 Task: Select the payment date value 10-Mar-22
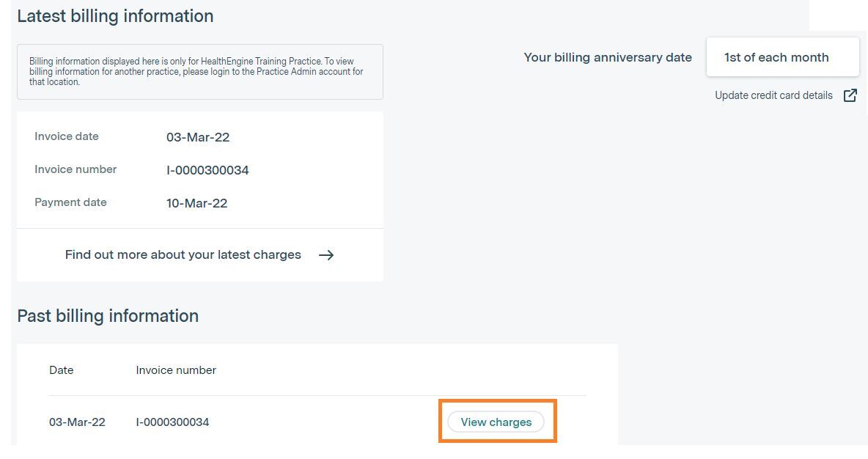[x=196, y=203]
